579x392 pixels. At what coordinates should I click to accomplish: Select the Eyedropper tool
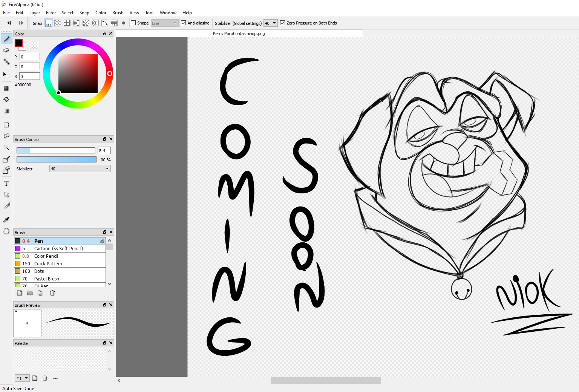coord(6,219)
